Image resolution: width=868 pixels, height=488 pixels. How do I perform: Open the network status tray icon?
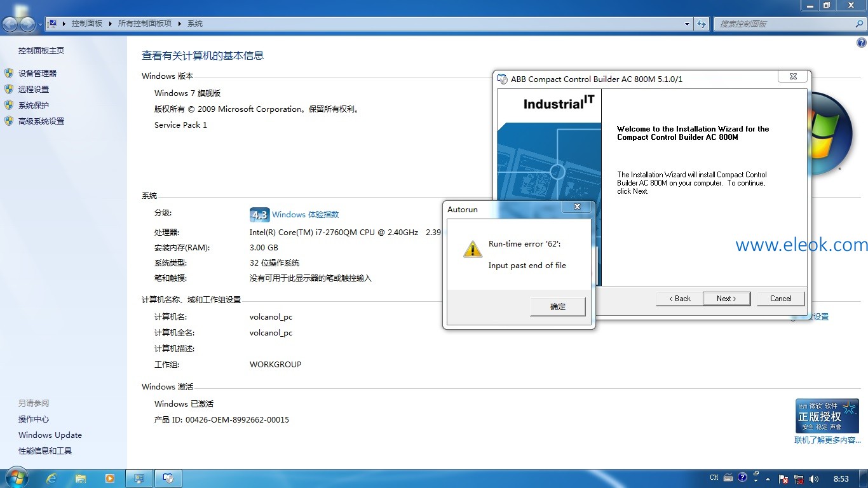(x=799, y=478)
